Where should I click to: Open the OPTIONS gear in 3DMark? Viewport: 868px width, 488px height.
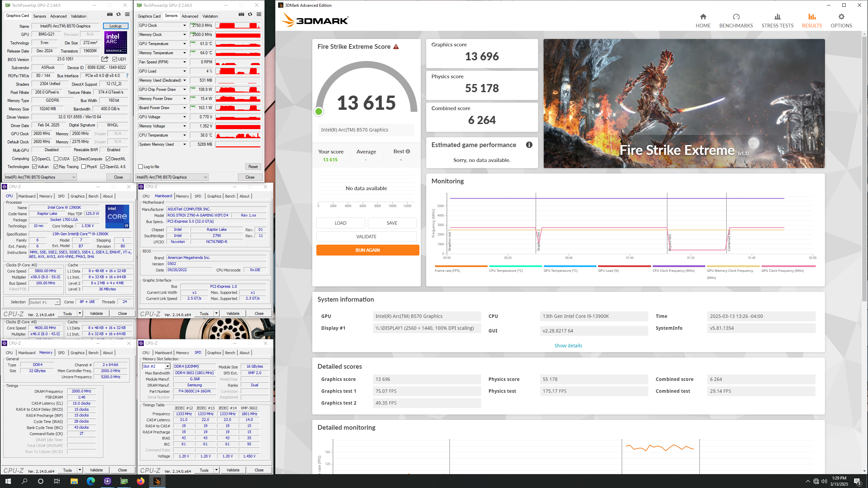(x=841, y=17)
